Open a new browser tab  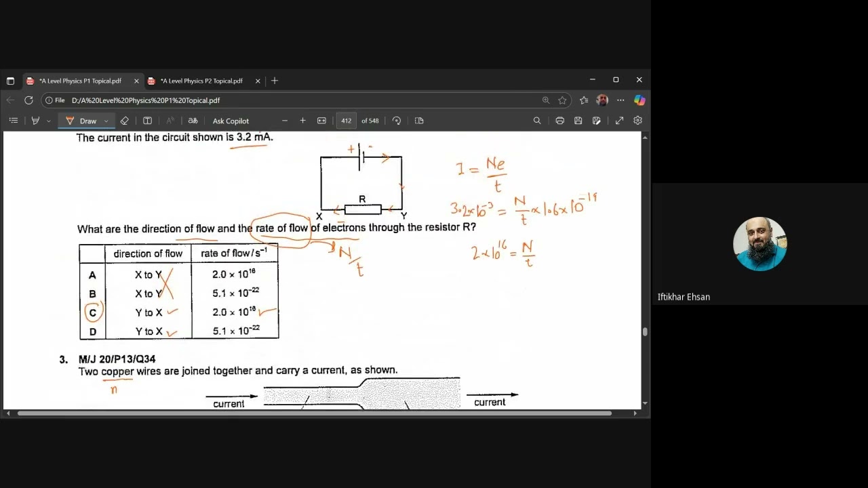(275, 81)
